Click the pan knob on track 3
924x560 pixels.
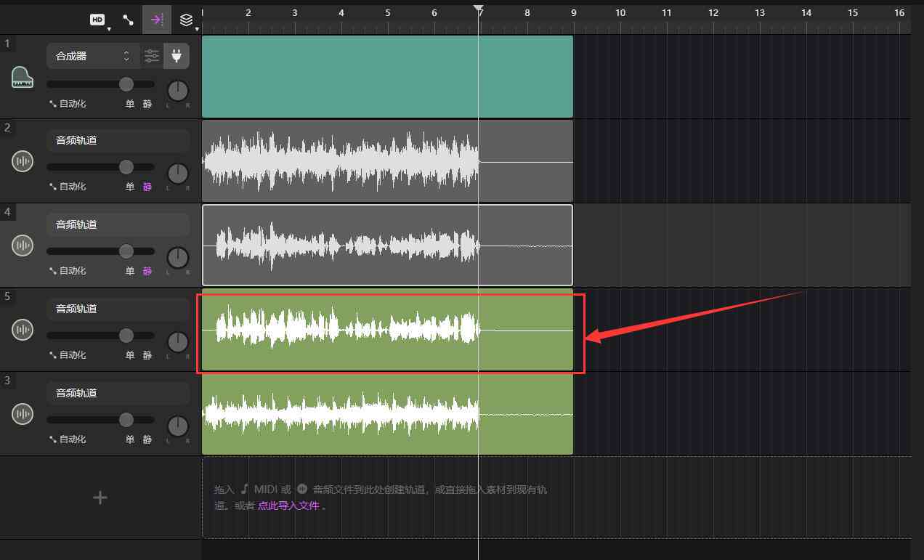tap(177, 426)
